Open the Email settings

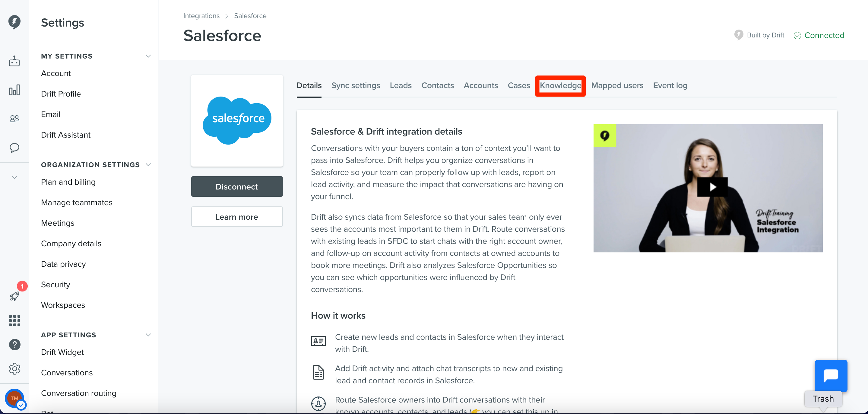(x=51, y=114)
